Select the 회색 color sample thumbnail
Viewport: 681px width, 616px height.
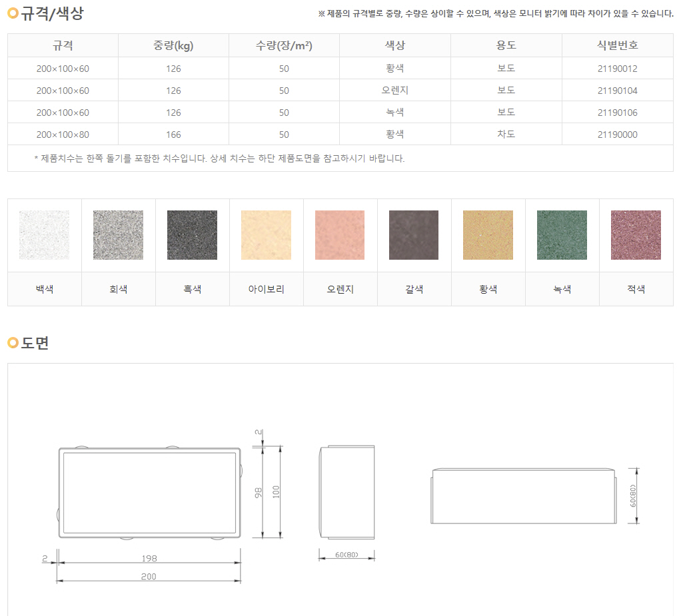point(118,234)
